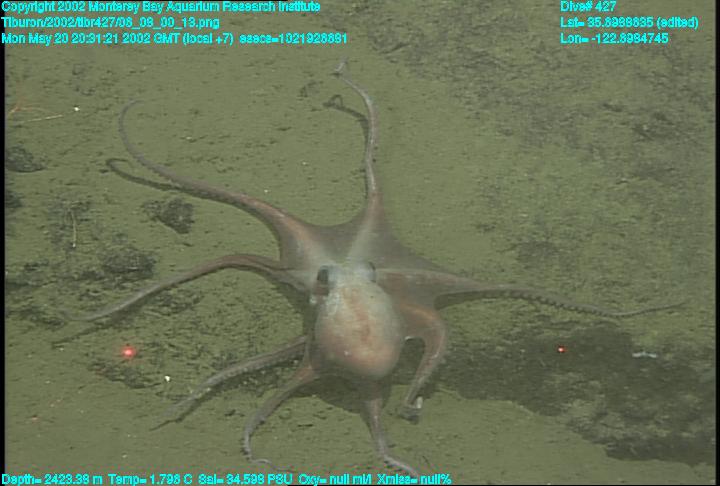Select the 'Lat=' latitude readout
This screenshot has width=720, height=486.
coord(629,23)
